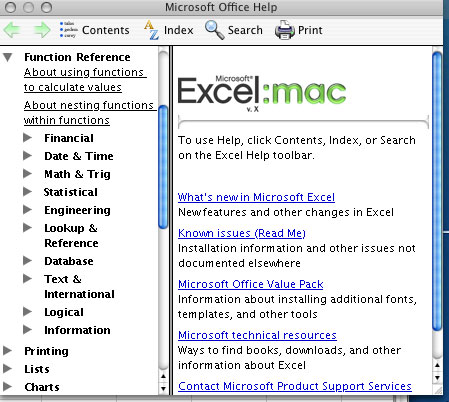449x402 pixels.
Task: Open What's new in Microsoft Excel
Action: [256, 197]
